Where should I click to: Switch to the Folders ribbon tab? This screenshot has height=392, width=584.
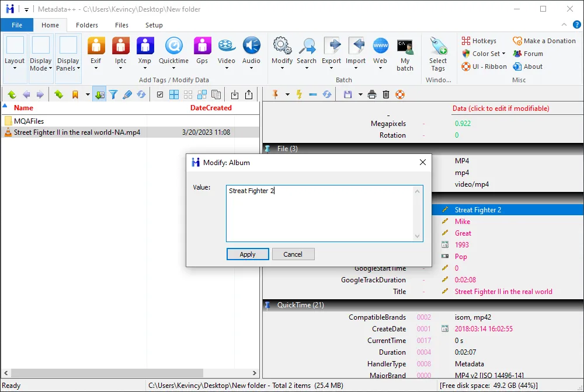[87, 25]
